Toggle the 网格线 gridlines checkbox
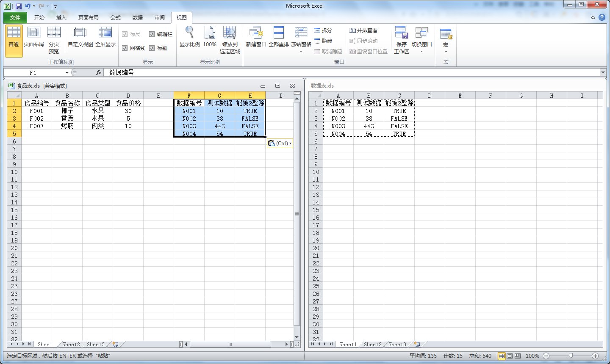The height and width of the screenshot is (364, 610). 125,48
